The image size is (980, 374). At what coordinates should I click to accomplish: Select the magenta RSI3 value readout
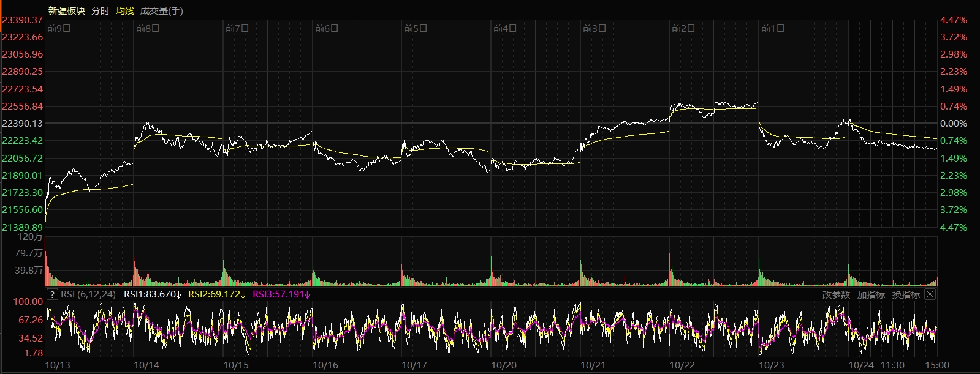pos(281,294)
